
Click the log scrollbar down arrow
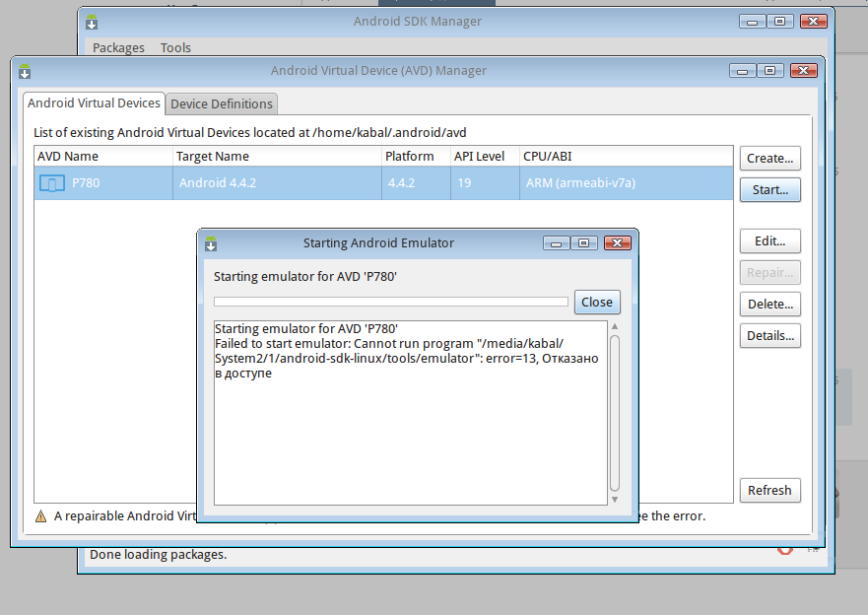(615, 500)
